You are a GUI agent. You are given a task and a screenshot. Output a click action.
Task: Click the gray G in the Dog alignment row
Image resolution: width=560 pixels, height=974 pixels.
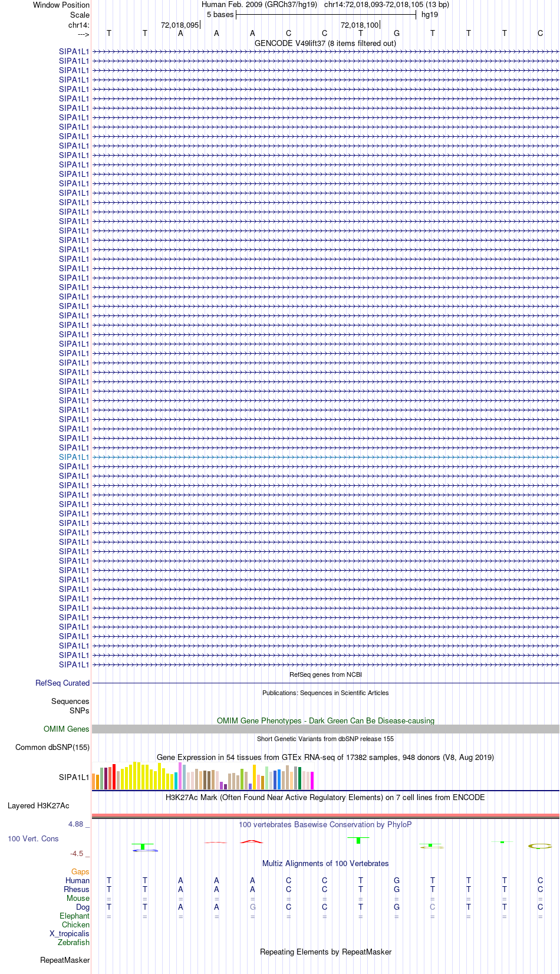(x=253, y=907)
